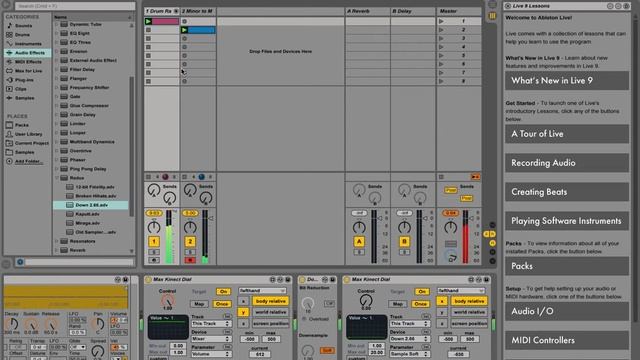Select Audio Effects category
640x360 pixels.
[28, 53]
